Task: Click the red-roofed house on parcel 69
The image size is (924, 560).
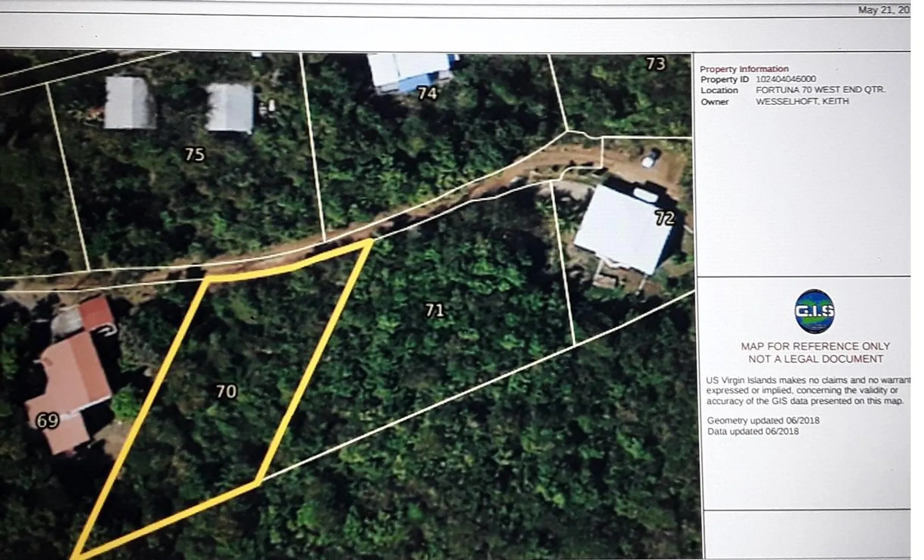Action: click(x=70, y=379)
